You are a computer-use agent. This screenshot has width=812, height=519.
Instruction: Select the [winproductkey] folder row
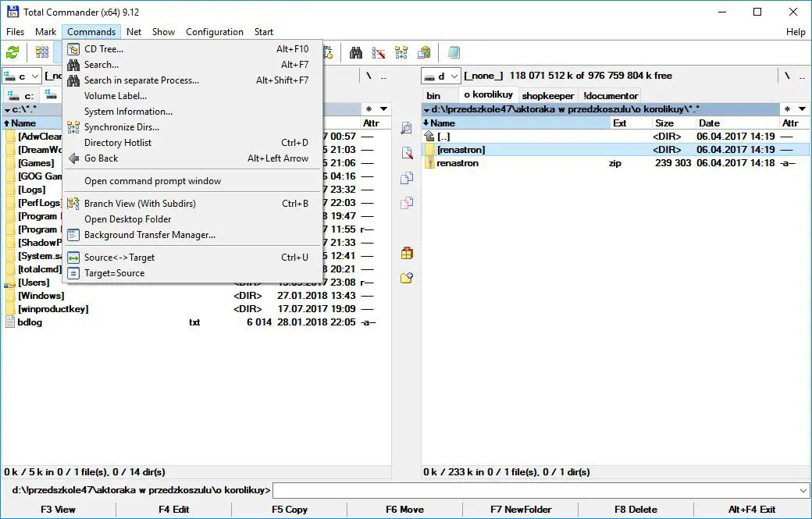(x=196, y=309)
